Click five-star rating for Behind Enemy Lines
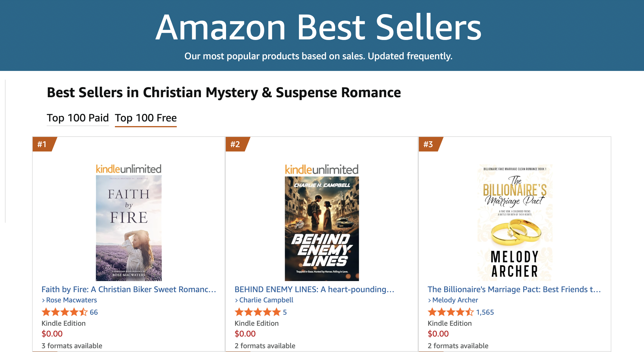Viewport: 644px width, 352px height. tap(258, 312)
